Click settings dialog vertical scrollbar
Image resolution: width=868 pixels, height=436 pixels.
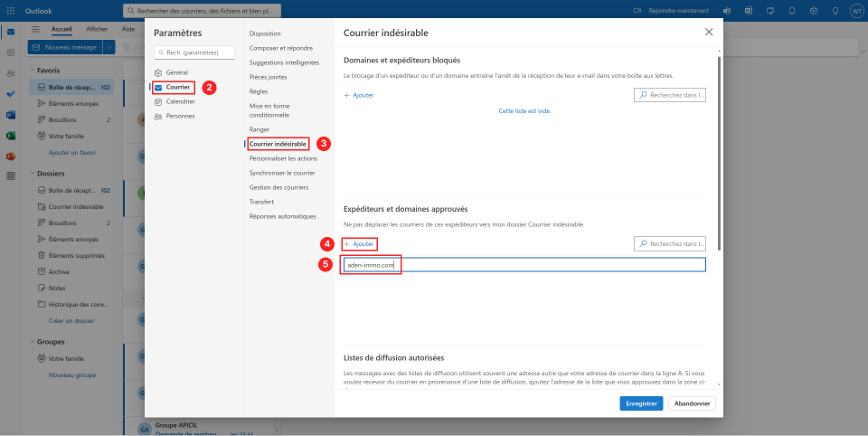coord(719,152)
